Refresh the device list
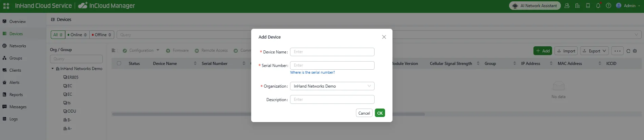This screenshot has height=140, width=644. click(x=628, y=51)
